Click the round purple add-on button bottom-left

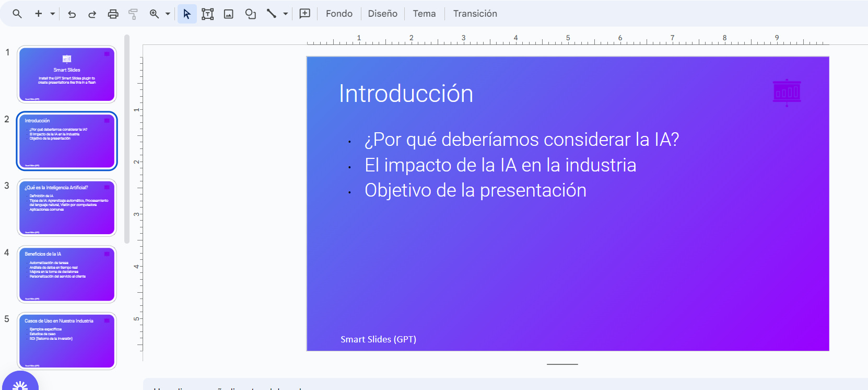20,382
